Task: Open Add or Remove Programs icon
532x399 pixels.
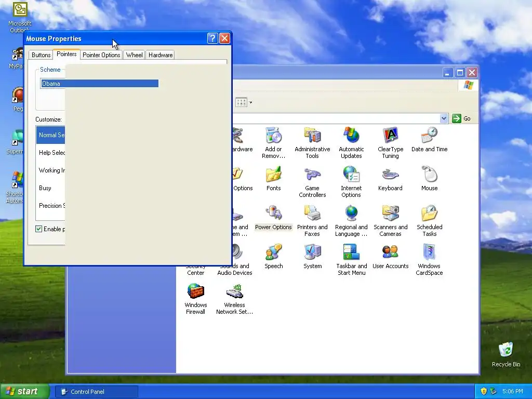Action: (x=273, y=143)
